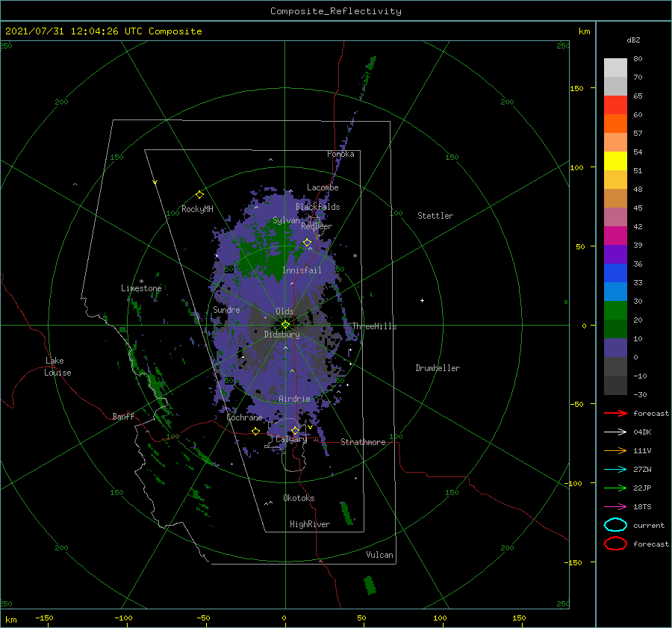
Task: Click the yellow diamond marker above Calgary
Action: [x=295, y=430]
